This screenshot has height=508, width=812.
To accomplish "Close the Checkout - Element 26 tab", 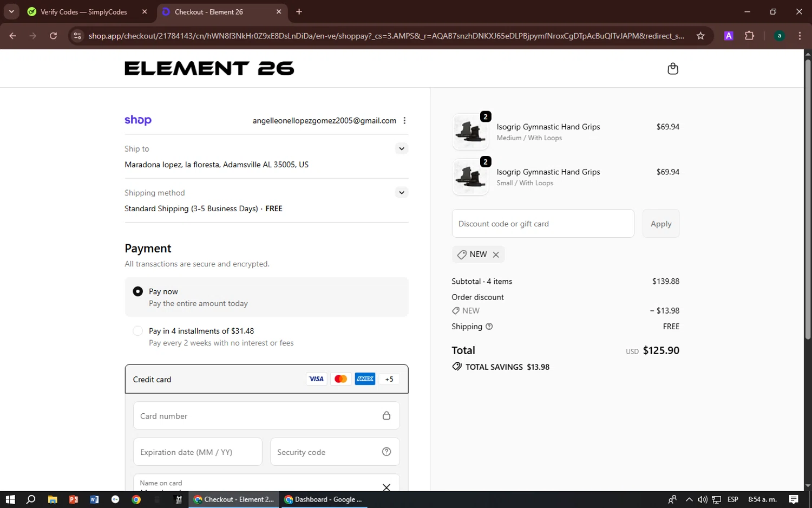I will point(279,12).
